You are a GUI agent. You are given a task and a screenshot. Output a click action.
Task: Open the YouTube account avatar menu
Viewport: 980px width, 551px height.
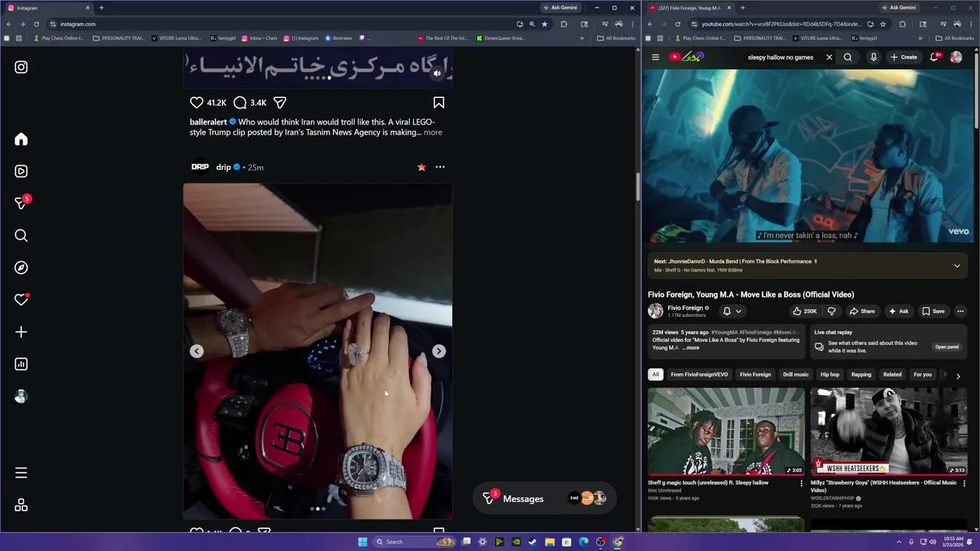pyautogui.click(x=956, y=57)
